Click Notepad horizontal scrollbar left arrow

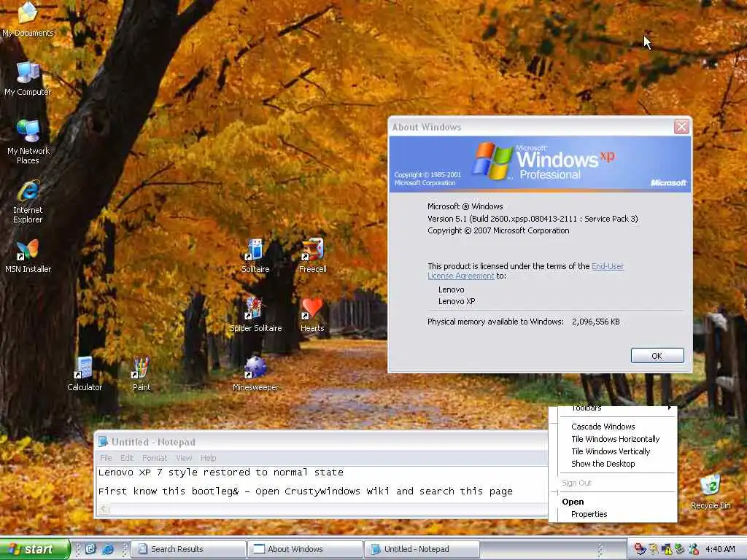pos(104,509)
